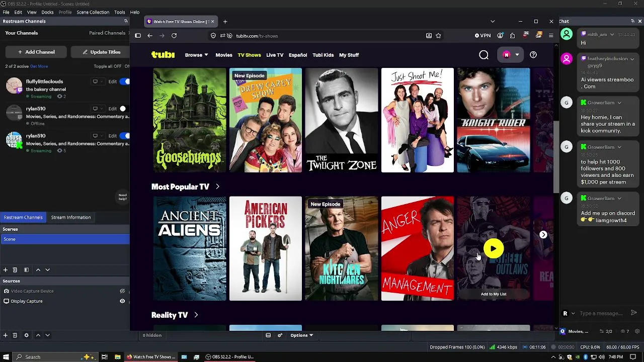The width and height of the screenshot is (644, 362).
Task: Open a new browser tab
Action: click(225, 22)
